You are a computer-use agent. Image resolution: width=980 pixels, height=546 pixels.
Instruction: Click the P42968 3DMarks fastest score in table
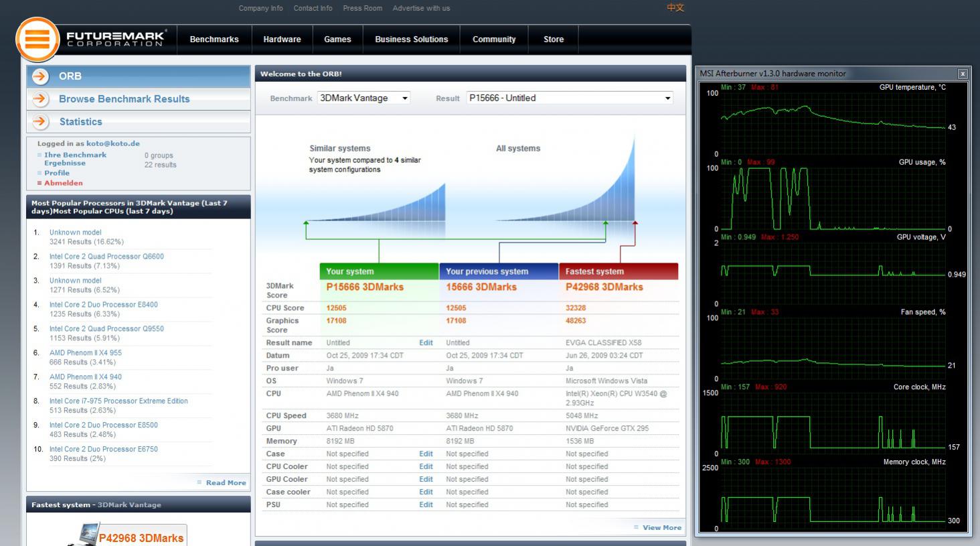604,287
